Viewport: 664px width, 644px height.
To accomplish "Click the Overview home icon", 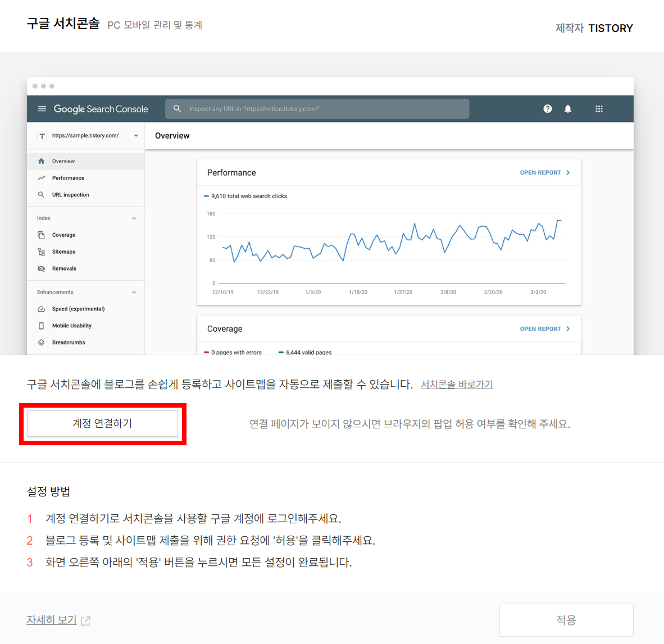I will click(x=41, y=161).
